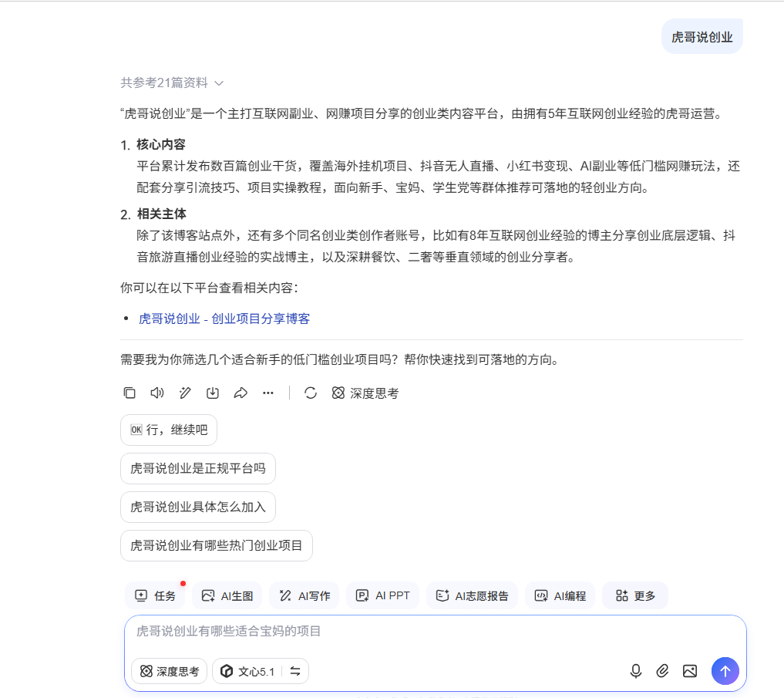Open the AI编程 tool
This screenshot has width=784, height=698.
click(x=560, y=595)
